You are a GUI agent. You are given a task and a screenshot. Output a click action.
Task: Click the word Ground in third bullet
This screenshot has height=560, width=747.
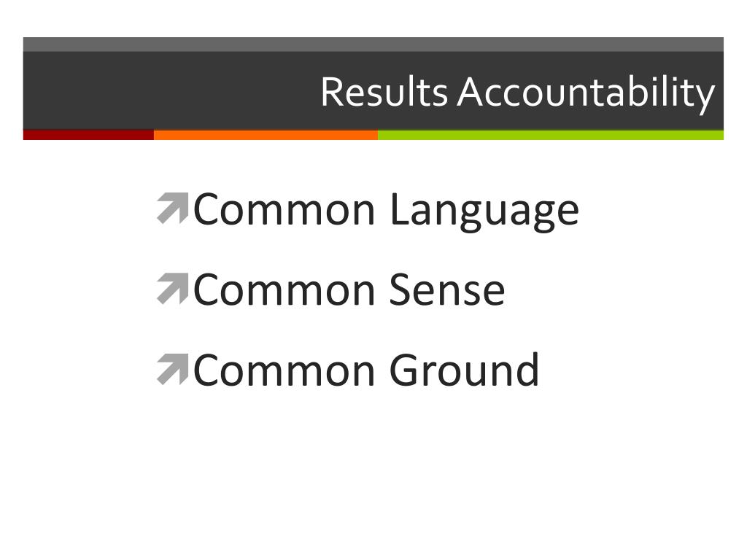pos(465,370)
